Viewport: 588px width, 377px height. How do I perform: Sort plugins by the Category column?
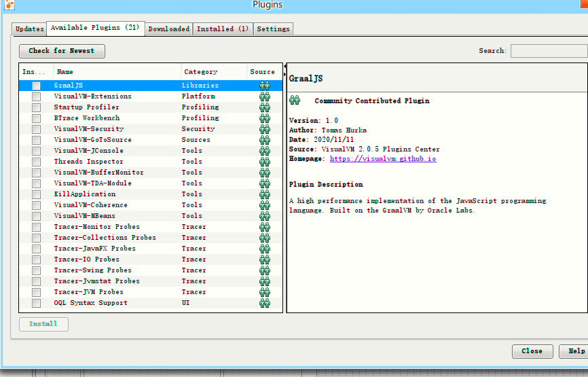(214, 71)
